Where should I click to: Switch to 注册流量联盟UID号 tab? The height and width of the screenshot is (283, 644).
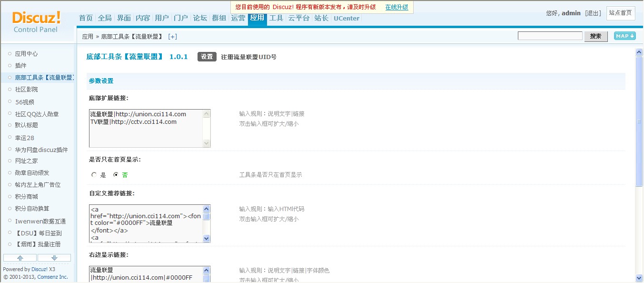pos(248,57)
